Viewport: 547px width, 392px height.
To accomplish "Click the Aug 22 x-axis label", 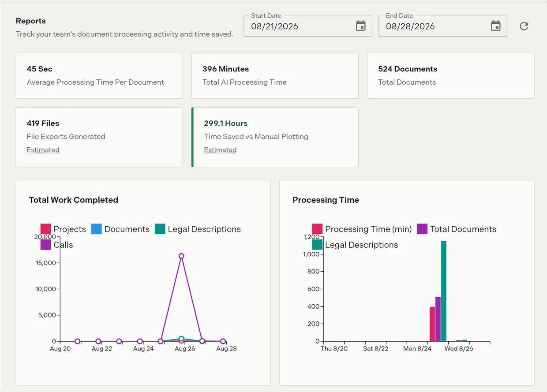I will click(x=101, y=348).
